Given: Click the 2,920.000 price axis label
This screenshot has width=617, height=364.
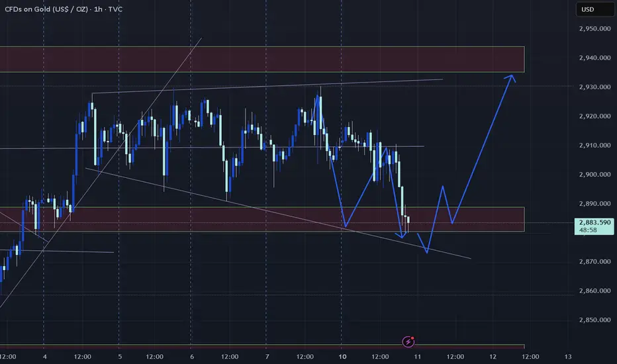Looking at the screenshot, I should pyautogui.click(x=594, y=116).
